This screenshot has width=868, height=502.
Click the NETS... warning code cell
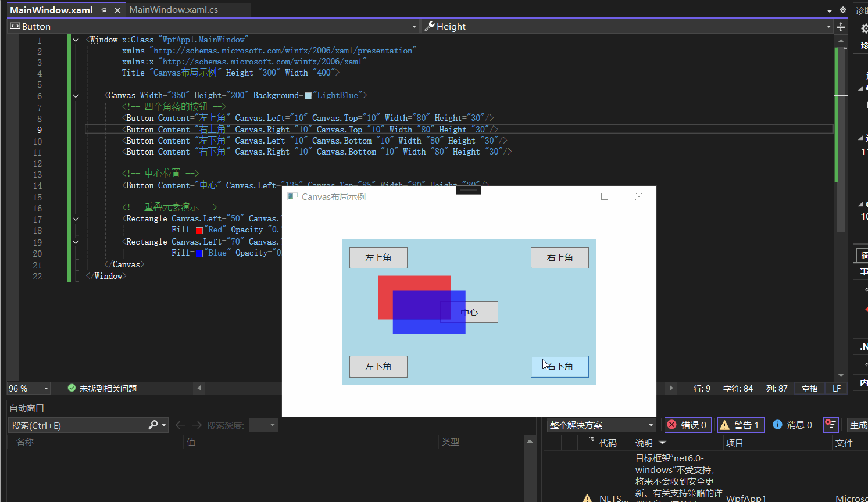613,498
